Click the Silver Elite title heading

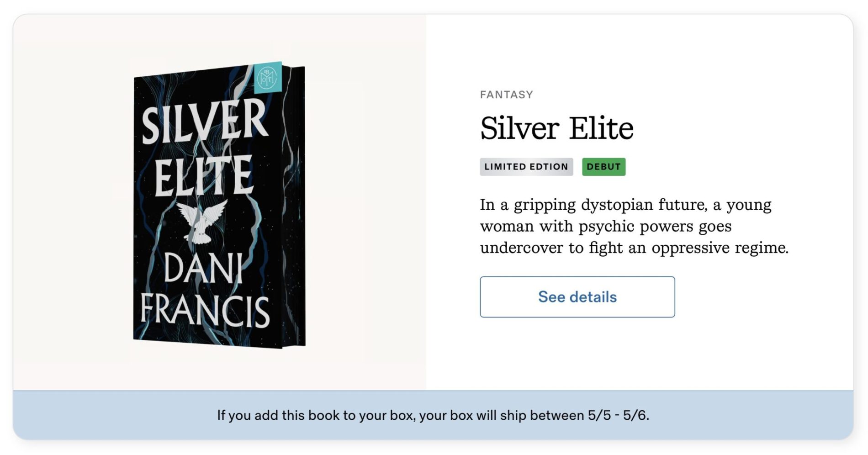(x=556, y=128)
